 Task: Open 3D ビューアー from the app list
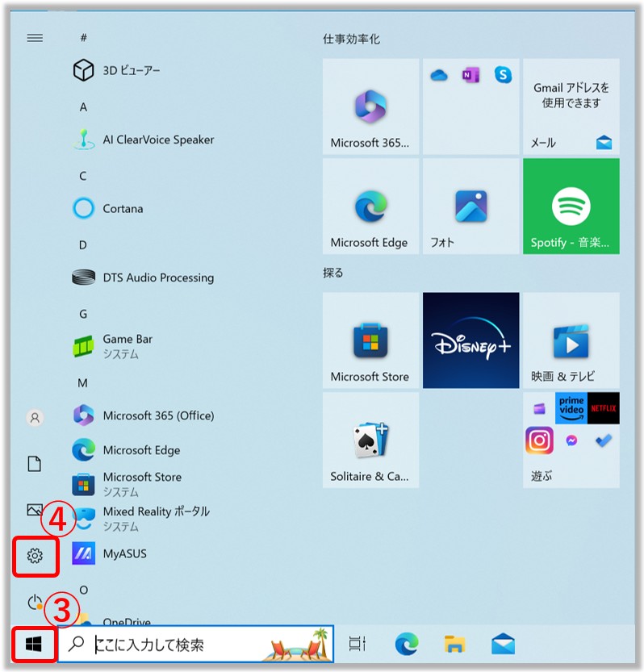(117, 70)
